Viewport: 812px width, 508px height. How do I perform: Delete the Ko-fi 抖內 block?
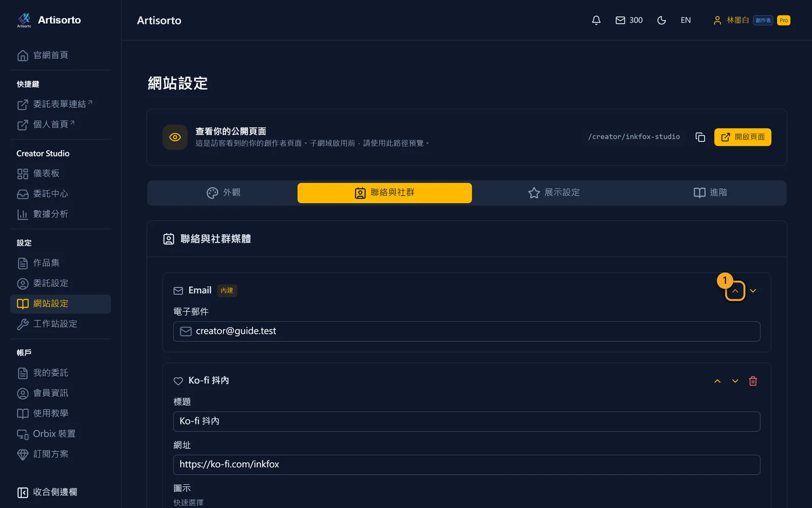[x=753, y=381]
